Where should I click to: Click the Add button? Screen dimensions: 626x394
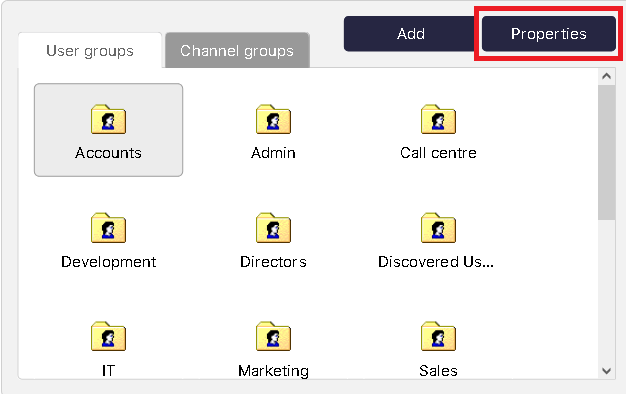click(410, 34)
